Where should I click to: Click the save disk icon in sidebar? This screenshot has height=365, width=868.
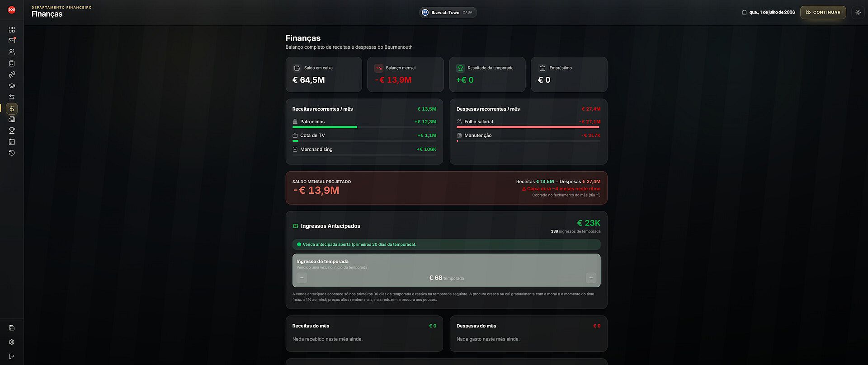point(12,328)
